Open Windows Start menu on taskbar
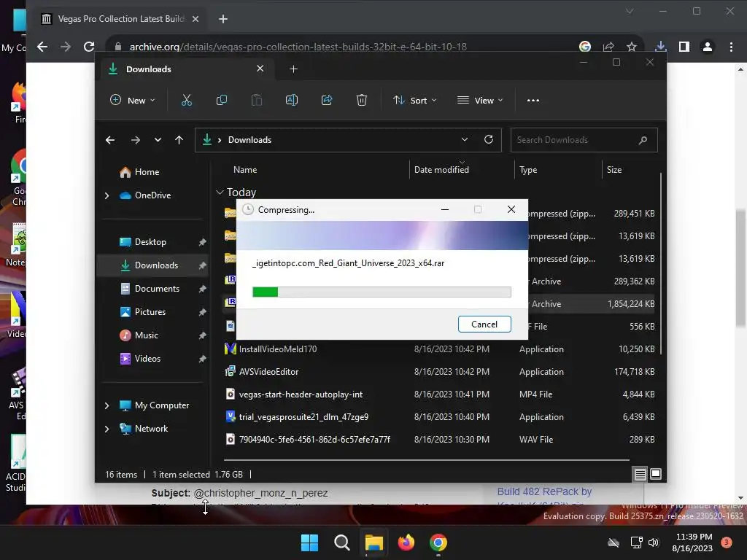747x560 pixels. point(309,542)
